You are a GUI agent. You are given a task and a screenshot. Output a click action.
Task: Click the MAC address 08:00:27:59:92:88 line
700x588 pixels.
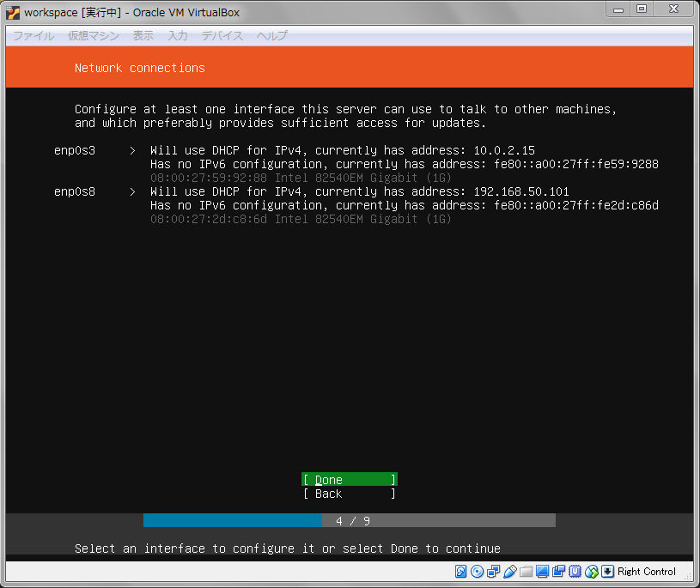click(301, 178)
